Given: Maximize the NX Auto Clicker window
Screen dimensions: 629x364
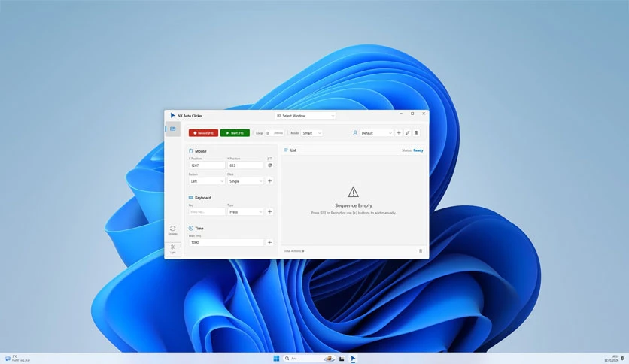Looking at the screenshot, I should pyautogui.click(x=412, y=114).
